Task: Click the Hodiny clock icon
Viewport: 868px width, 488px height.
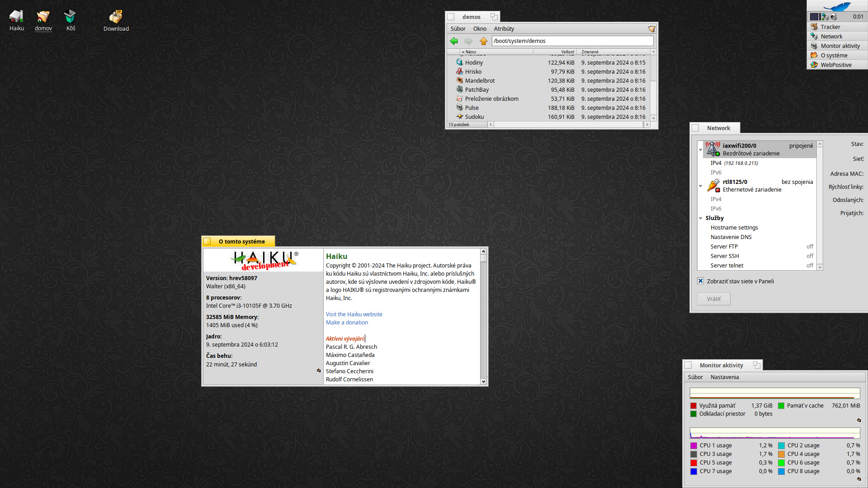Action: pyautogui.click(x=459, y=62)
